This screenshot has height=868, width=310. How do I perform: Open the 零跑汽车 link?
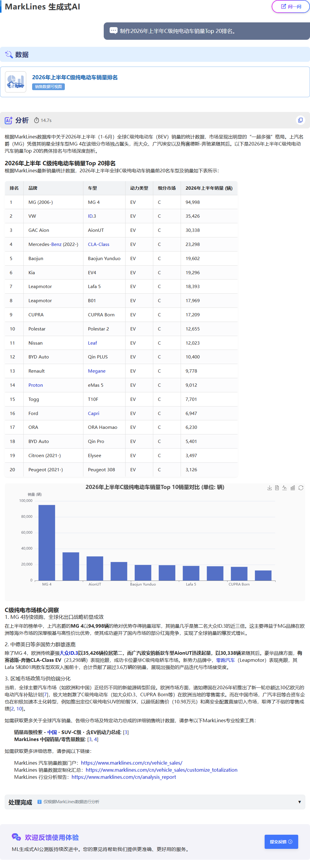[225, 660]
